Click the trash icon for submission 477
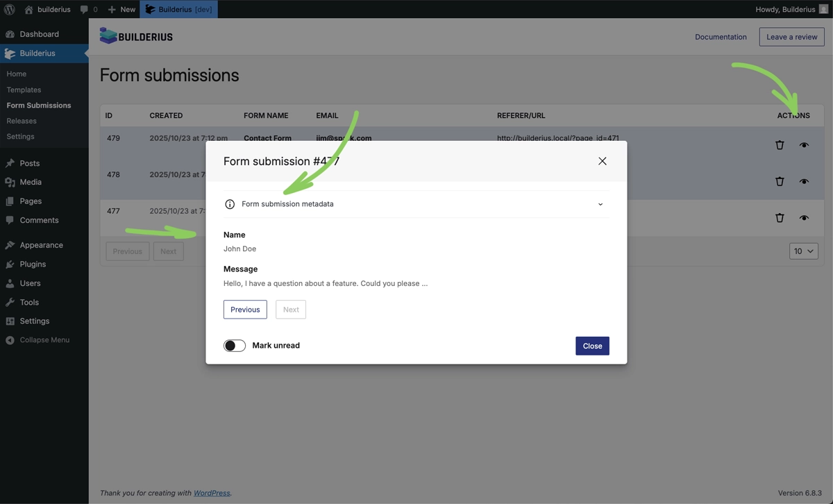833x504 pixels. (x=780, y=217)
